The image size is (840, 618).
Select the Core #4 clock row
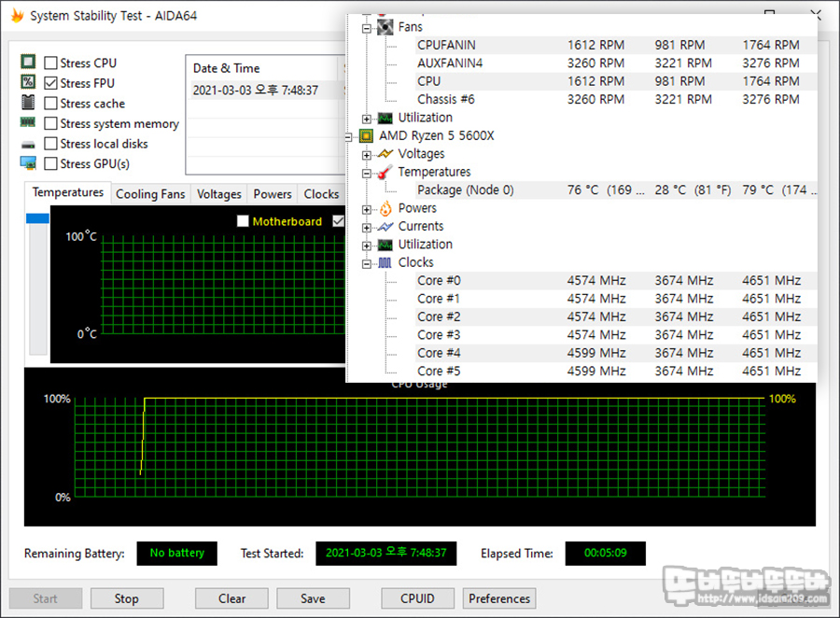point(616,353)
